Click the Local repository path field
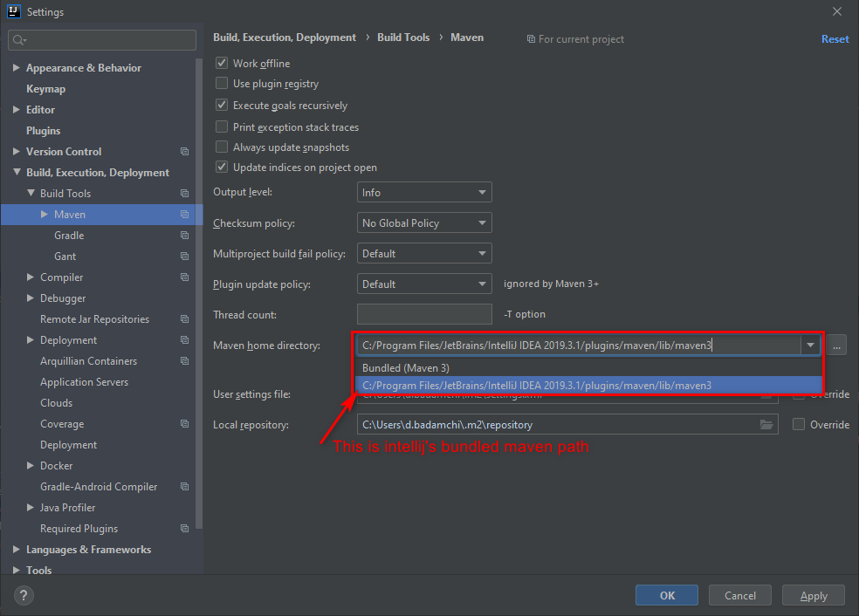 point(567,424)
